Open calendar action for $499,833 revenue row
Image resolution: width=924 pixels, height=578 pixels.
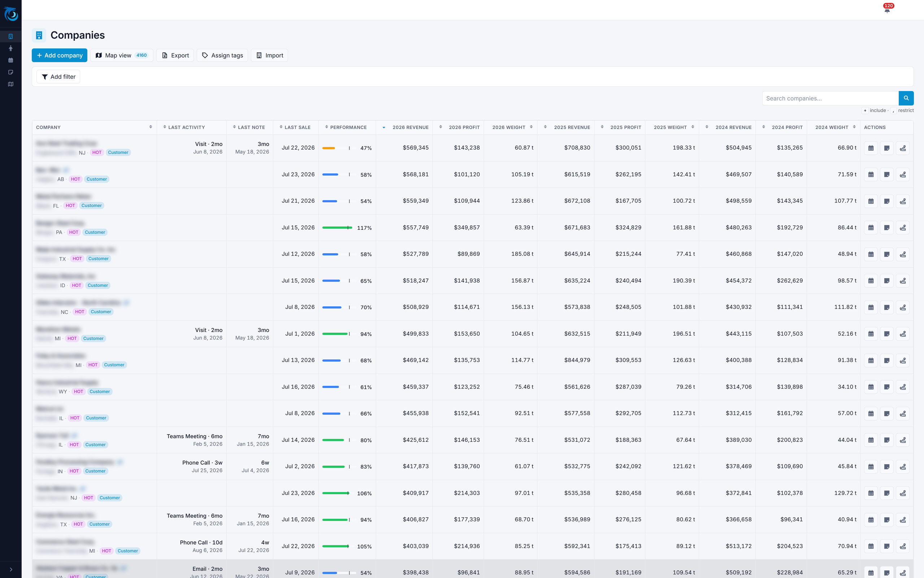click(871, 334)
